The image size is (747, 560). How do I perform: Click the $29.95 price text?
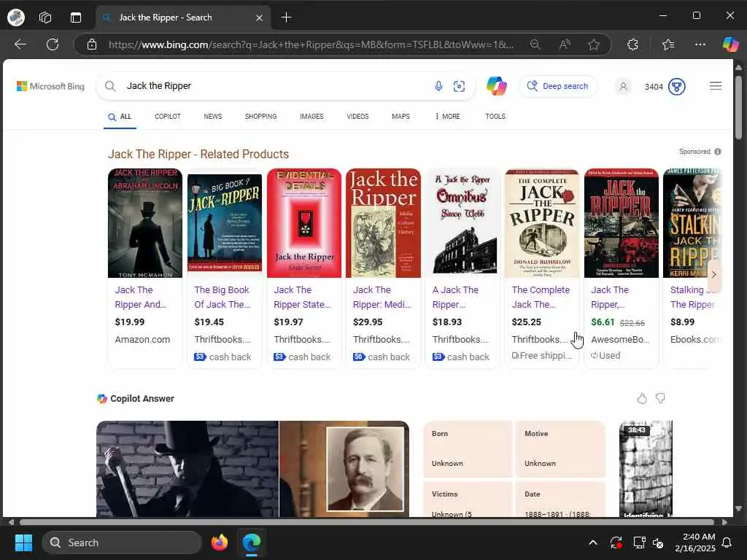coord(368,322)
